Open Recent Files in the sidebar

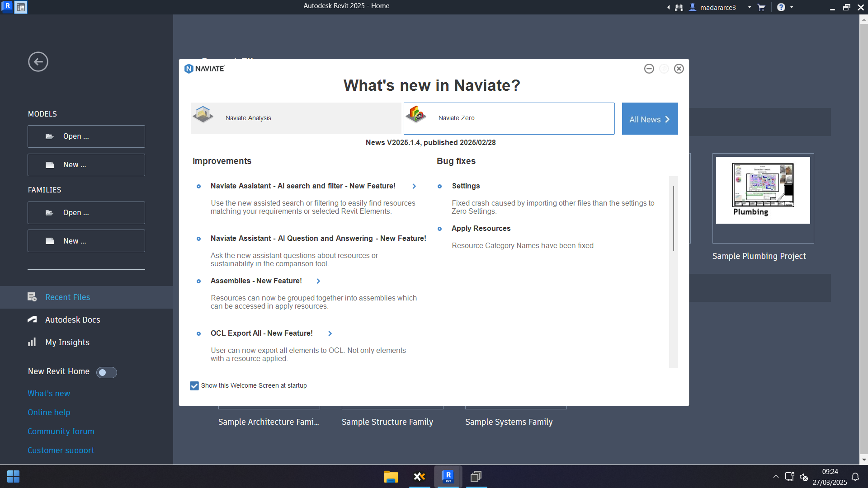86,297
